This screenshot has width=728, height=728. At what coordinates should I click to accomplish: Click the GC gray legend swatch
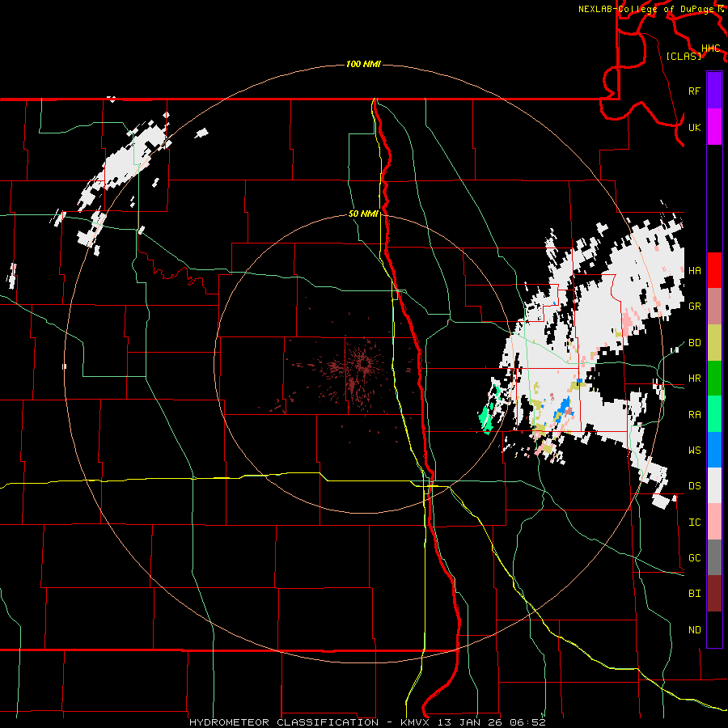point(714,557)
